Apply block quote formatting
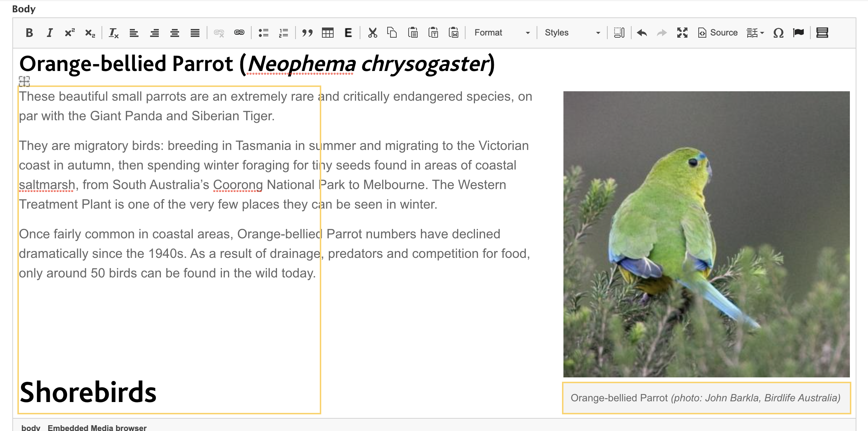 click(307, 33)
